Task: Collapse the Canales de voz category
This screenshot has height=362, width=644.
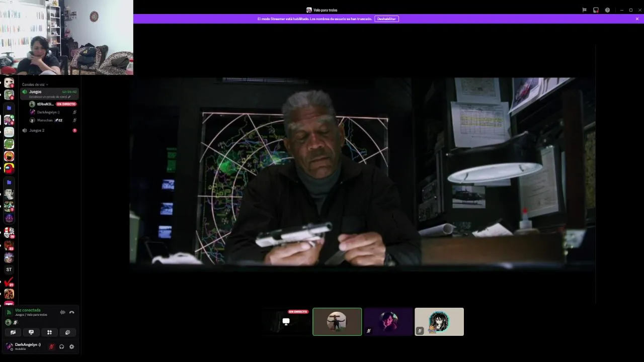Action: point(35,84)
